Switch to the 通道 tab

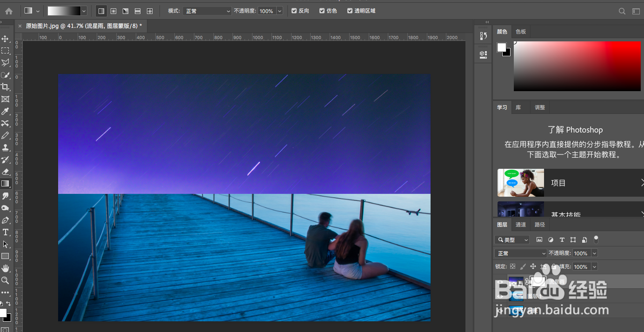tap(521, 225)
